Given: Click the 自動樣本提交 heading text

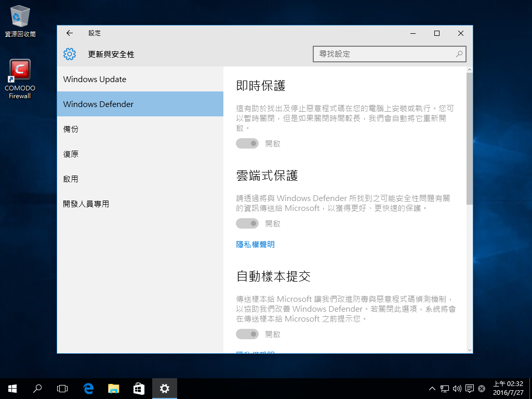Looking at the screenshot, I should click(273, 276).
